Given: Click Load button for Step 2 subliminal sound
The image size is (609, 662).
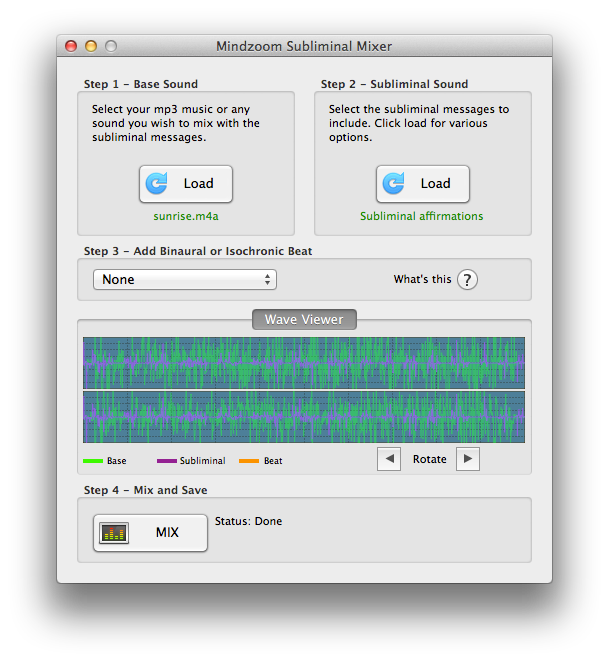Looking at the screenshot, I should click(x=422, y=184).
